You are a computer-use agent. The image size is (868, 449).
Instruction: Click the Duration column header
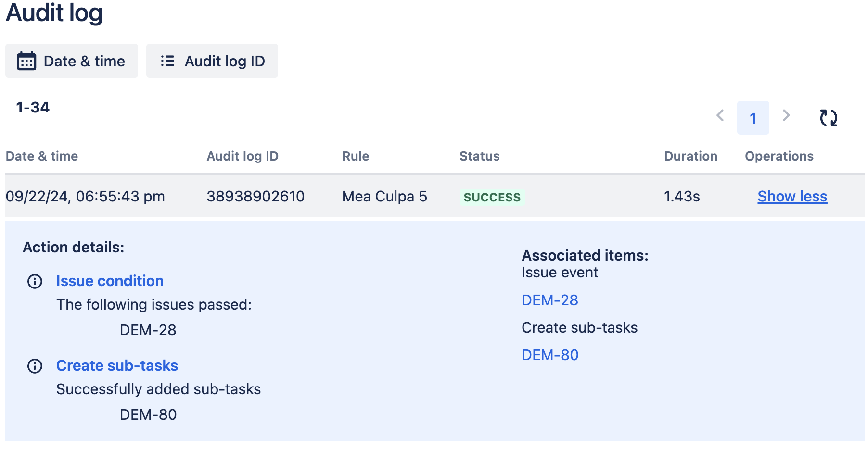click(690, 156)
